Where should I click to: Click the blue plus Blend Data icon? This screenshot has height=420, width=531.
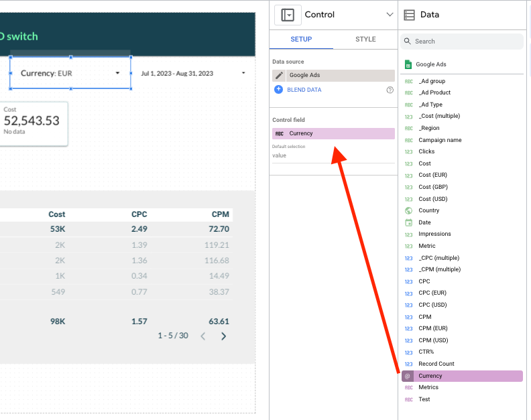(279, 89)
